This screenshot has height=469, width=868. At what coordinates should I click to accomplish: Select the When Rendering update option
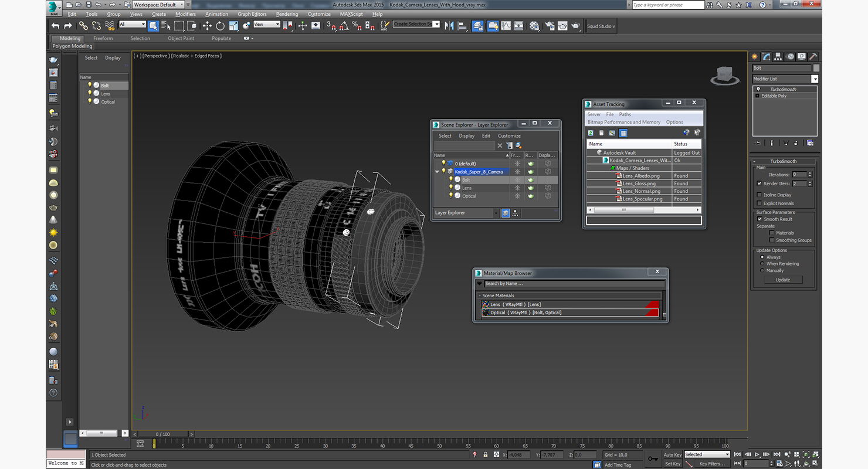pos(762,264)
